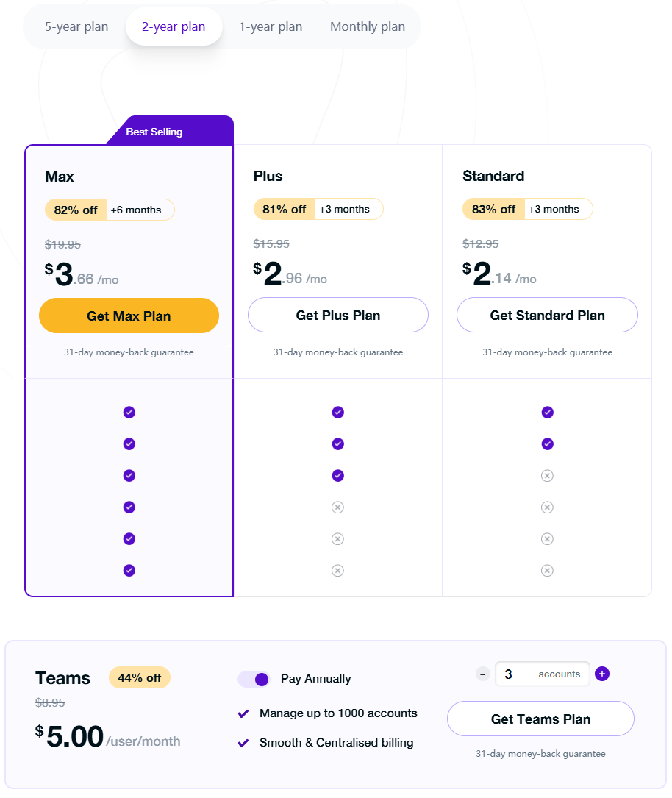This screenshot has height=798, width=672.
Task: Select the 1-year plan tab
Action: pos(271,27)
